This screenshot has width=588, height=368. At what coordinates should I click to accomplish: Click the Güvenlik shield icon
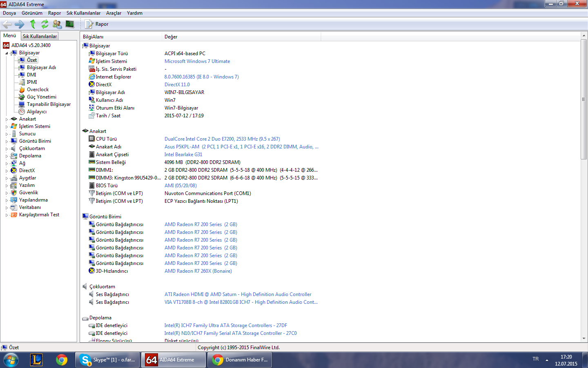(14, 193)
